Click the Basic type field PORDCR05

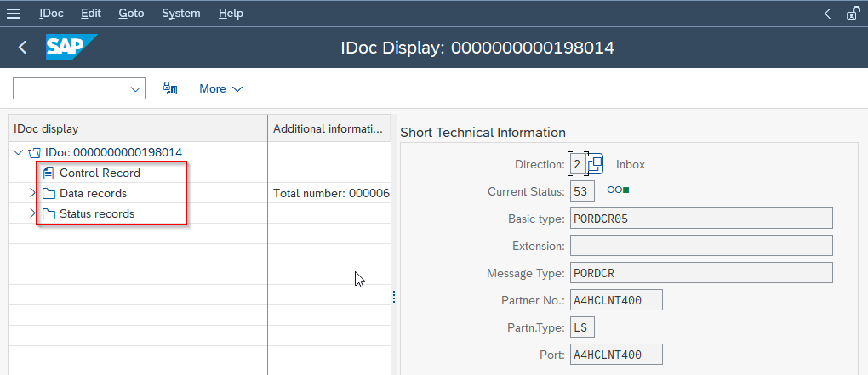click(701, 218)
